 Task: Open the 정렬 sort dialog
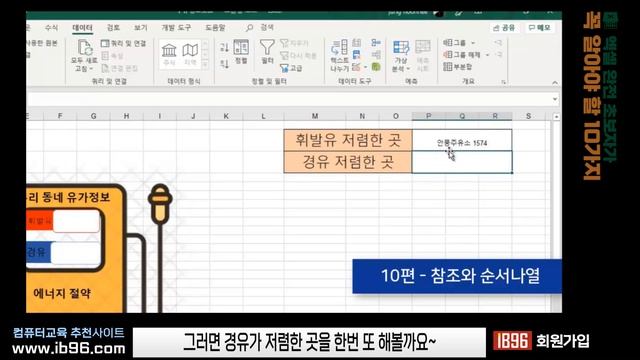coord(241,52)
